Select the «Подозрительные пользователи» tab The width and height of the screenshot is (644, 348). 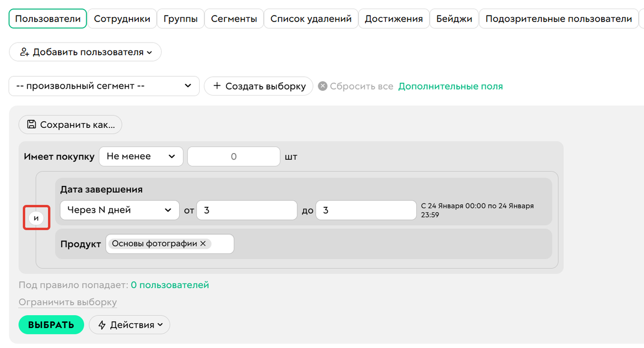pos(559,18)
